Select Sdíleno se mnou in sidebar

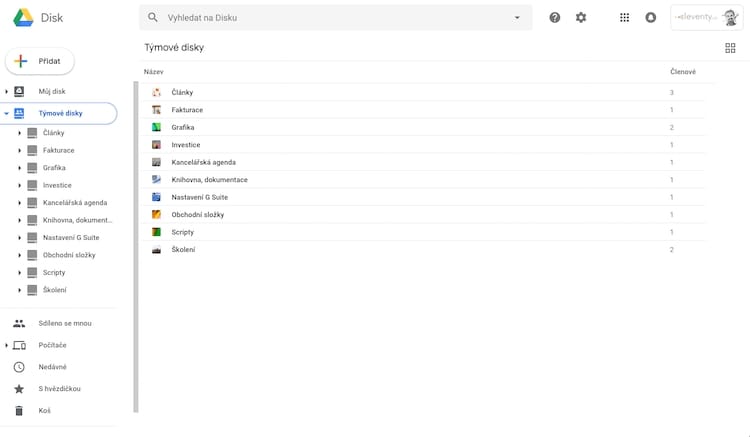pos(64,323)
